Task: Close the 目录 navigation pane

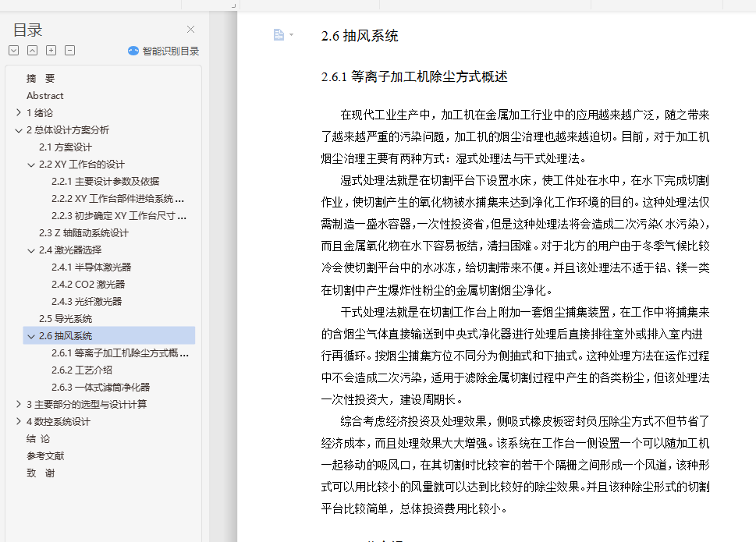Action: [190, 30]
